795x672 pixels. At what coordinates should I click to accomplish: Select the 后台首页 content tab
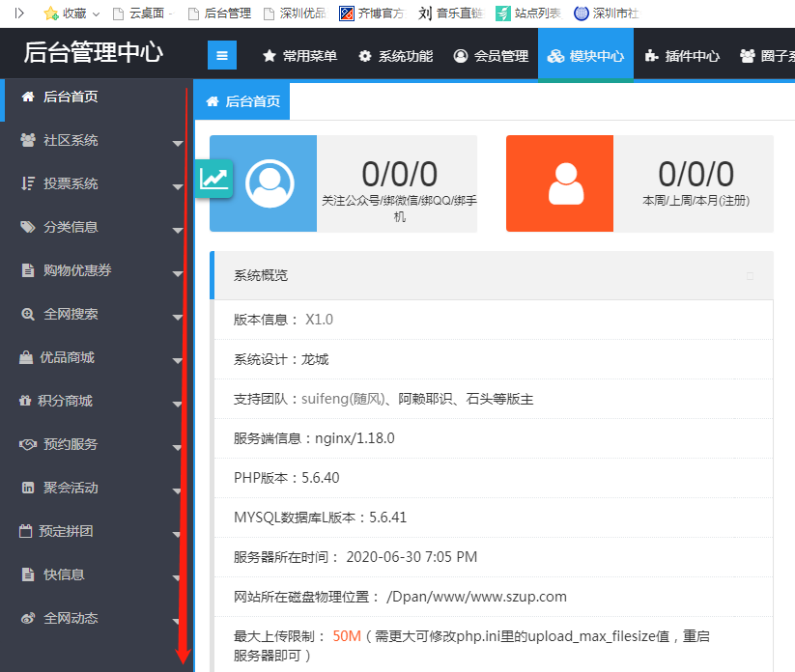[x=242, y=101]
